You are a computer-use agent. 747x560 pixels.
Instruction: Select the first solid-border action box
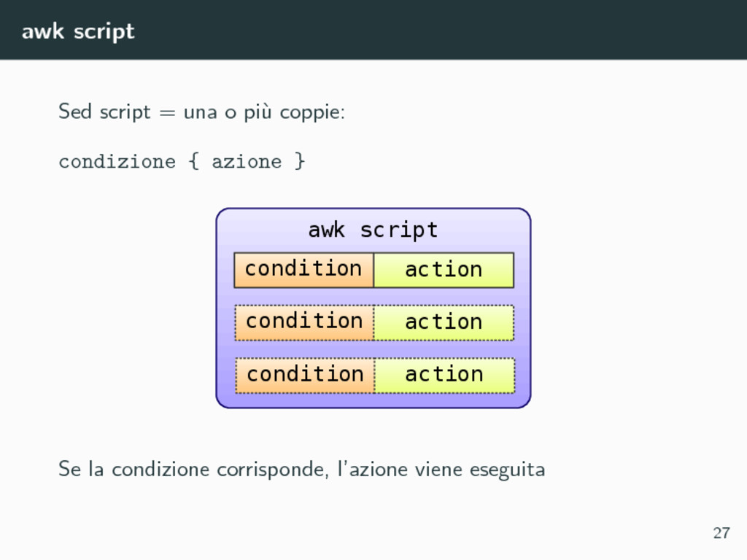coord(444,270)
